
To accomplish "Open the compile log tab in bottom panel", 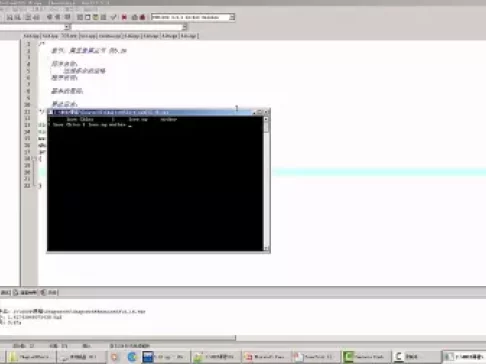I will pos(25,293).
